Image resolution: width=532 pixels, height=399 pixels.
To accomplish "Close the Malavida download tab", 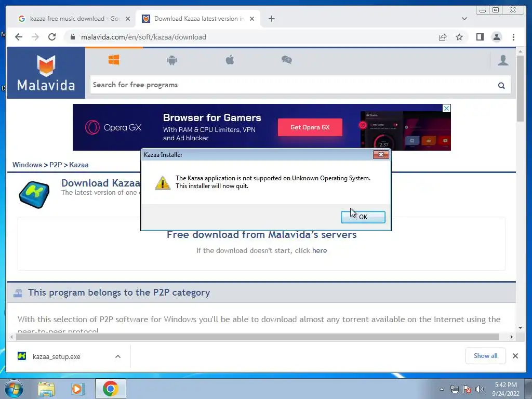I will point(252,19).
